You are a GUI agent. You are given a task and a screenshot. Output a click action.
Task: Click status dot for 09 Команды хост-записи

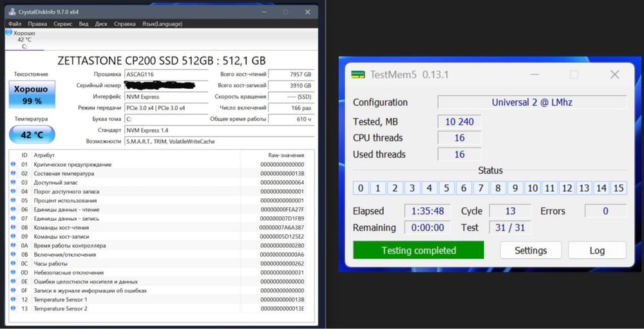(x=13, y=236)
